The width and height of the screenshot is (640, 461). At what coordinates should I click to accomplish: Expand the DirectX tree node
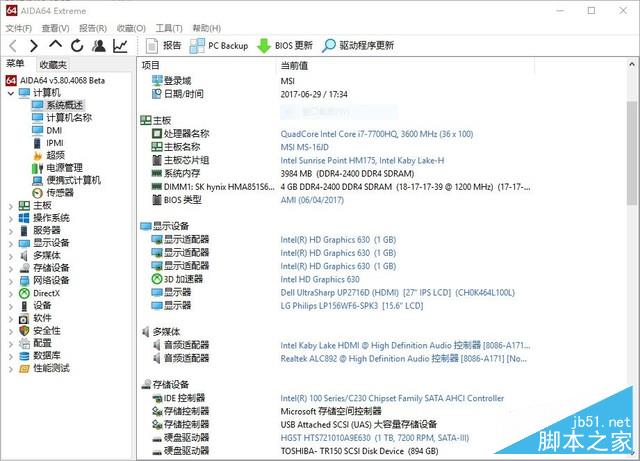click(11, 294)
